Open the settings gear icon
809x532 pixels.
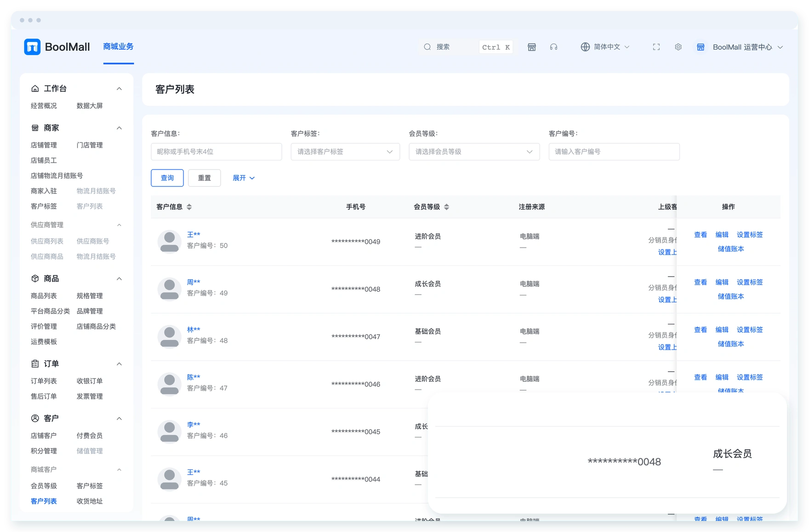coord(678,47)
